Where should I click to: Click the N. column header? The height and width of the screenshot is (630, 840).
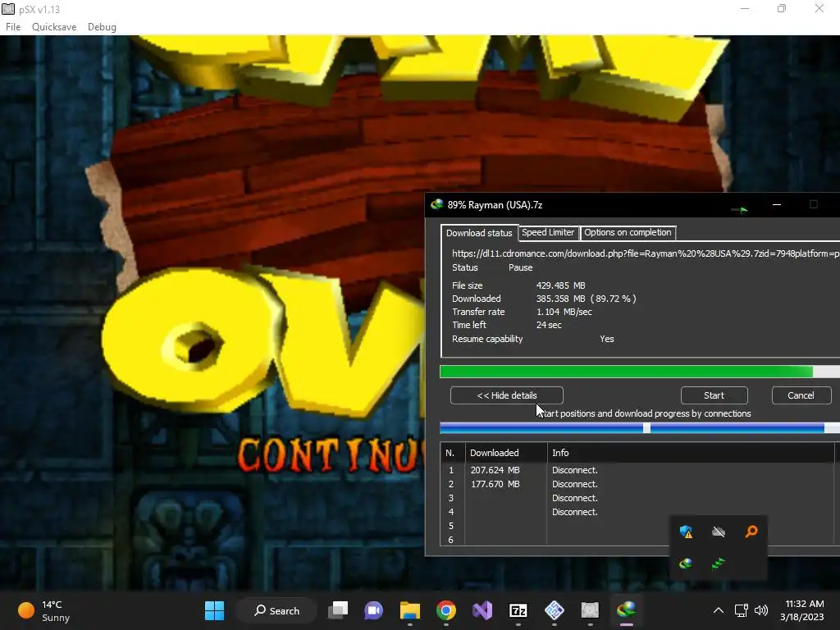(x=452, y=453)
